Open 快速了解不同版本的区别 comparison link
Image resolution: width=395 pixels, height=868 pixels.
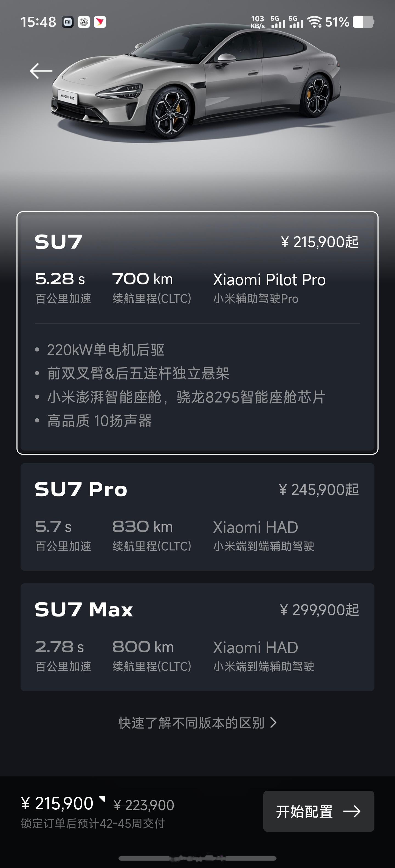(x=197, y=723)
